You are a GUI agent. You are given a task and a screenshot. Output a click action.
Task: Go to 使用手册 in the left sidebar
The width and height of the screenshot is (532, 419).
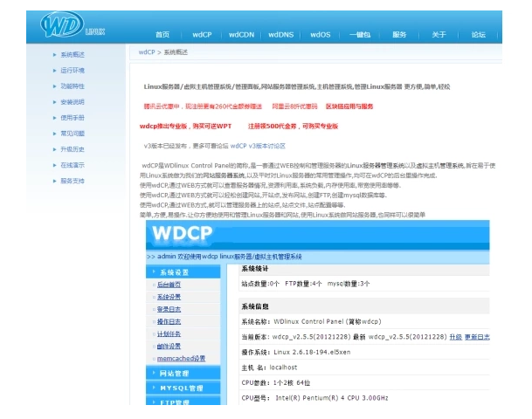pyautogui.click(x=73, y=118)
